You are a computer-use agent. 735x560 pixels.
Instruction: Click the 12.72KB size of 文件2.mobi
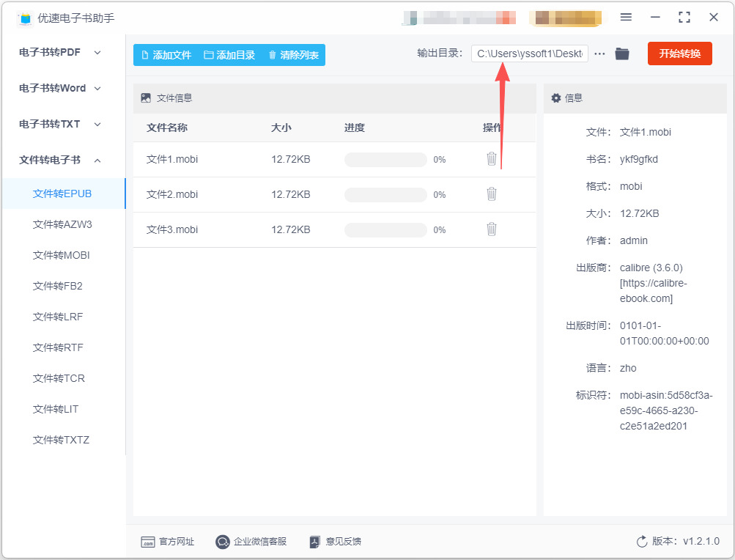[291, 195]
